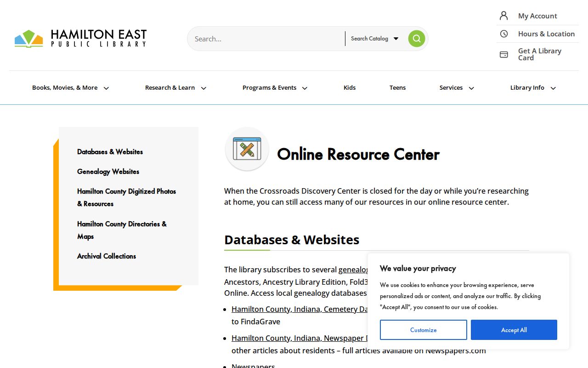Open the Search Catalog dropdown
588x368 pixels.
[x=374, y=39]
